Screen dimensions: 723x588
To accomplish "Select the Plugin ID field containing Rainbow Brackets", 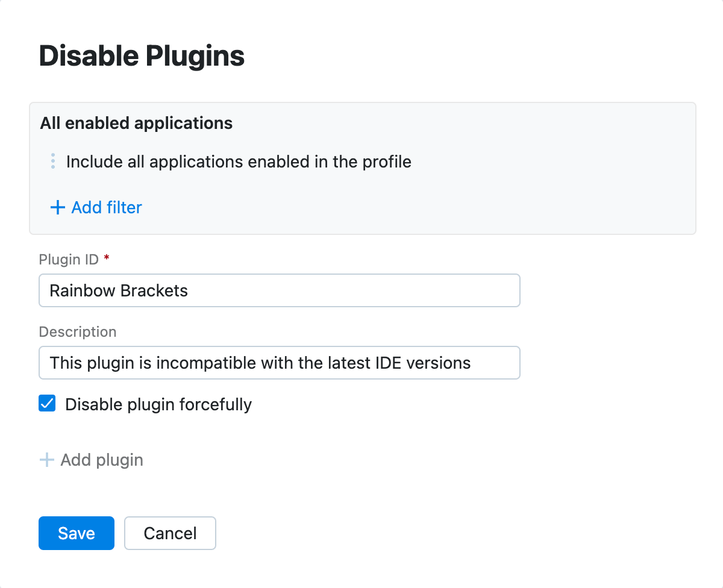I will (x=279, y=290).
